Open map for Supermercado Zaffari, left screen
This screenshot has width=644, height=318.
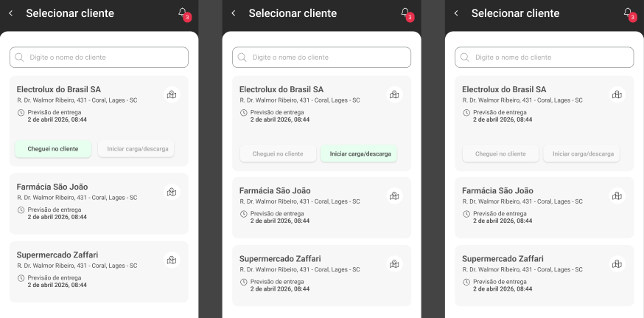coord(172,260)
